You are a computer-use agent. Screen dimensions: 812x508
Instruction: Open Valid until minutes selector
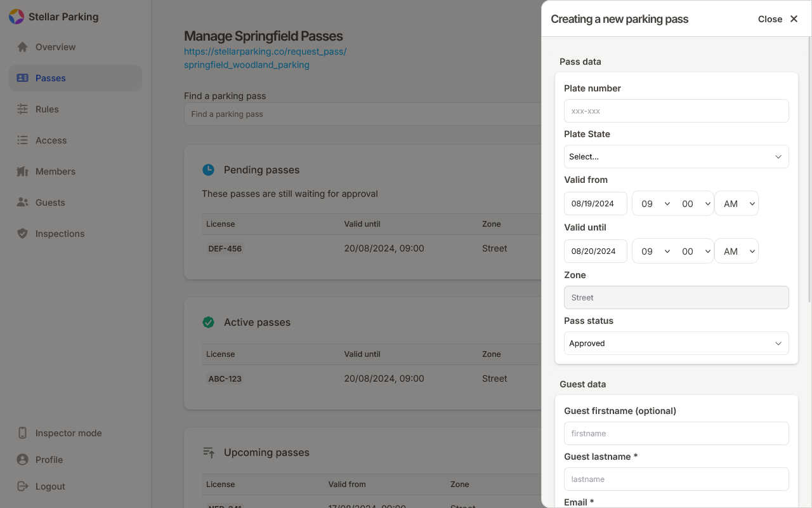point(695,251)
